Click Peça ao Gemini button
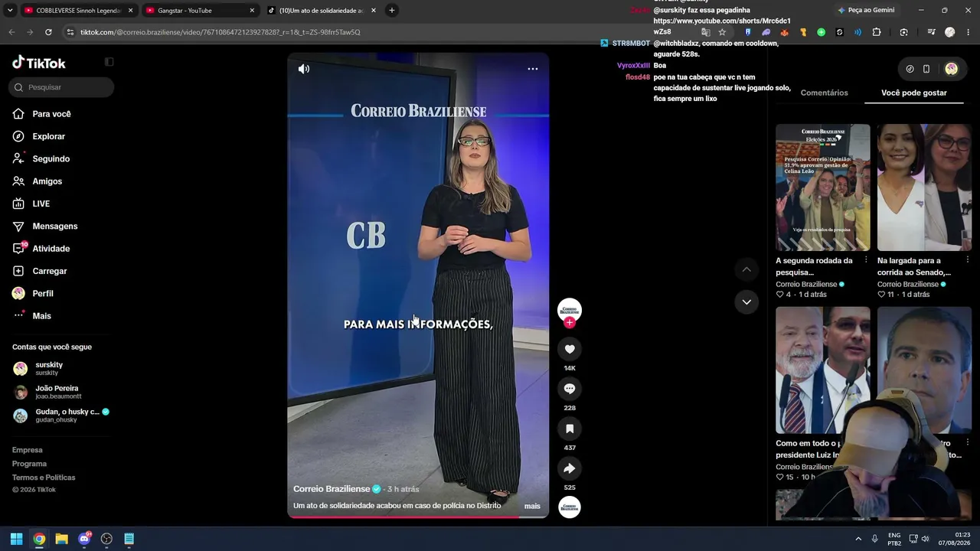 (866, 11)
